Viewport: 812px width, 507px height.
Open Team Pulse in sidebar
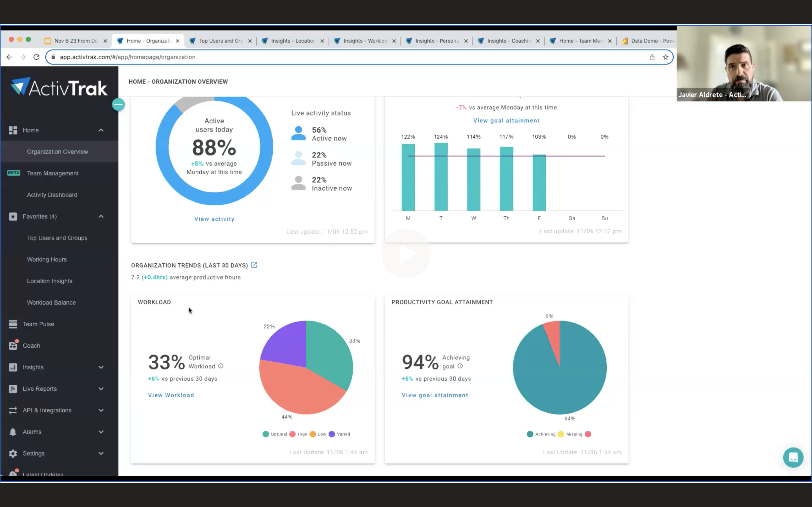coord(38,324)
